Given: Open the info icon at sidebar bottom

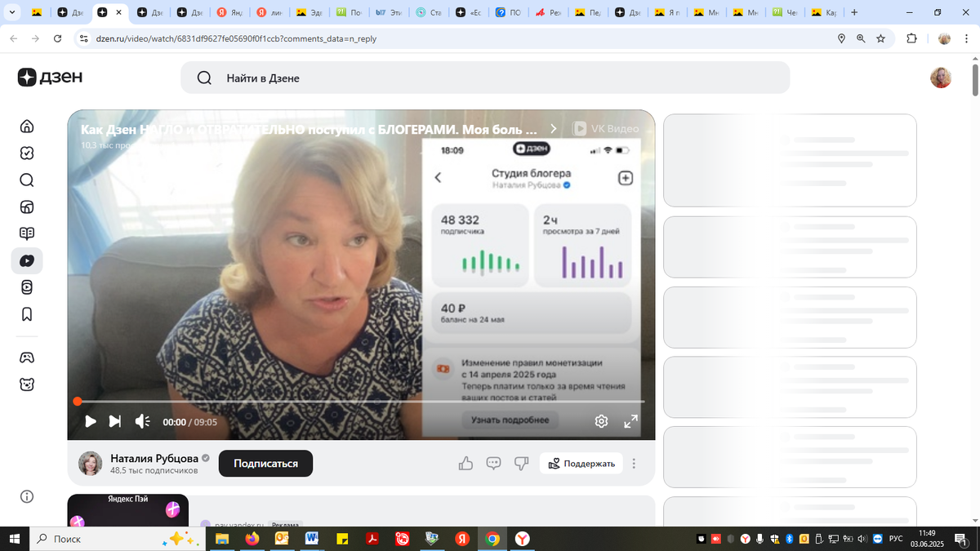Looking at the screenshot, I should coord(27,497).
